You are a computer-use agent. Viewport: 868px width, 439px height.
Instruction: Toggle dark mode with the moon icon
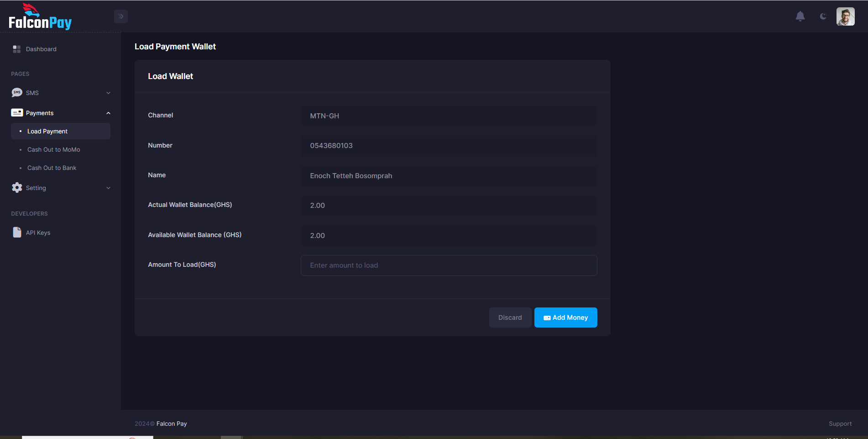[823, 16]
